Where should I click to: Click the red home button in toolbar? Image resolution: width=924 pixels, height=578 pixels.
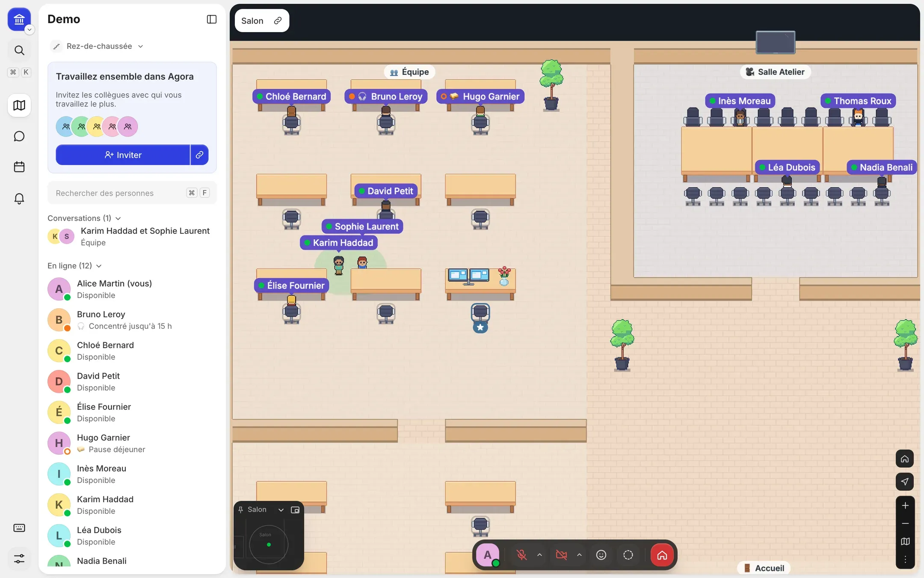click(x=662, y=555)
